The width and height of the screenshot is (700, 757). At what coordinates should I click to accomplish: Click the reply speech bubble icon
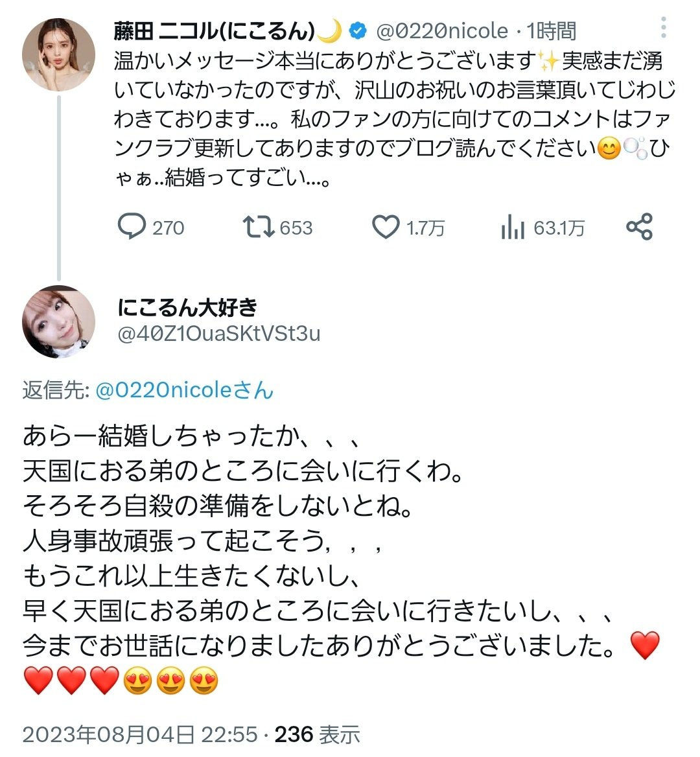(x=132, y=227)
